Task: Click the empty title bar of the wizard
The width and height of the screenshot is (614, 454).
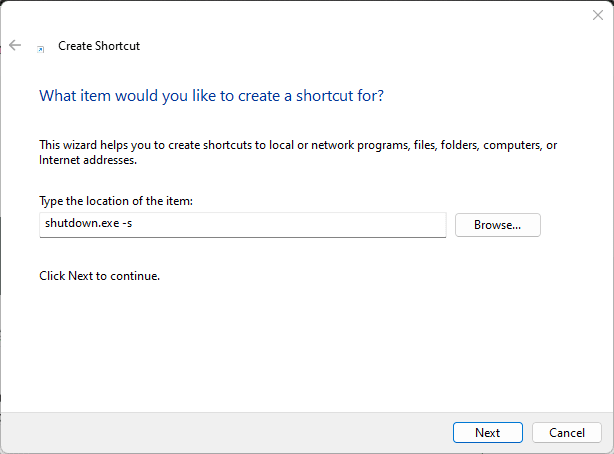Action: point(300,15)
